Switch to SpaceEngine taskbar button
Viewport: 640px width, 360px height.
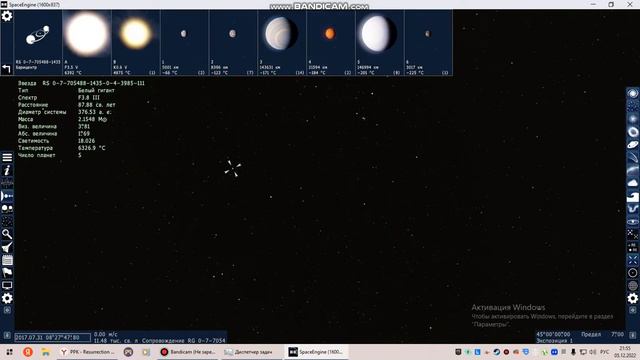pyautogui.click(x=317, y=352)
